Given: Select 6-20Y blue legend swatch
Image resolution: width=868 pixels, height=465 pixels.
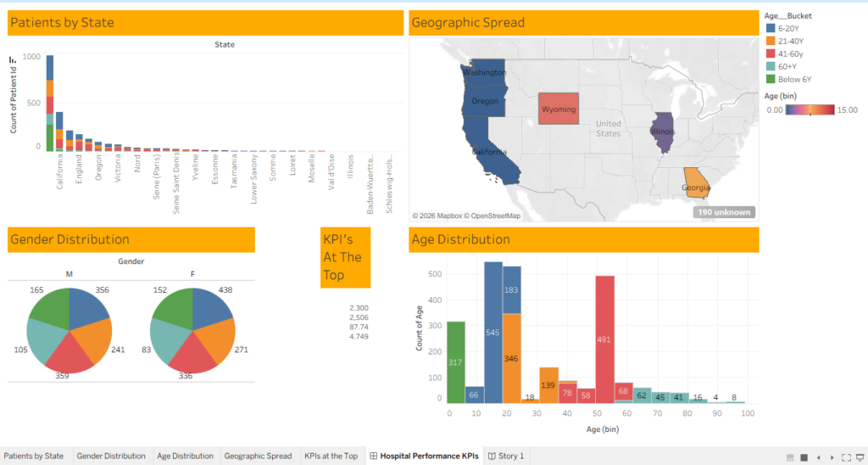Looking at the screenshot, I should pos(771,28).
